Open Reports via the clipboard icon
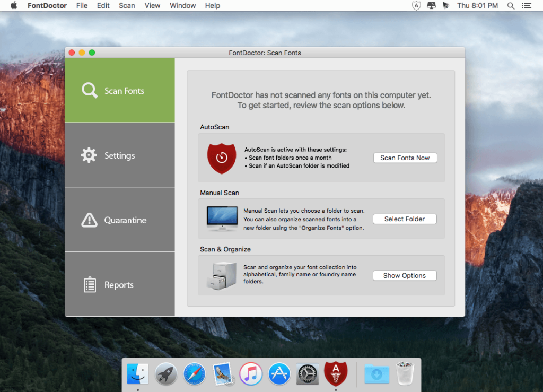Image resolution: width=543 pixels, height=392 pixels. 89,284
